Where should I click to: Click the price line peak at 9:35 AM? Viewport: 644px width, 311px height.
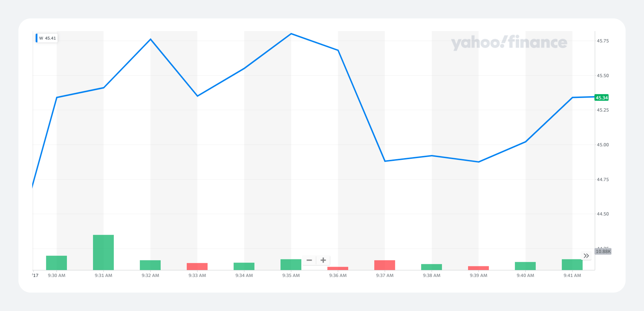pos(291,34)
